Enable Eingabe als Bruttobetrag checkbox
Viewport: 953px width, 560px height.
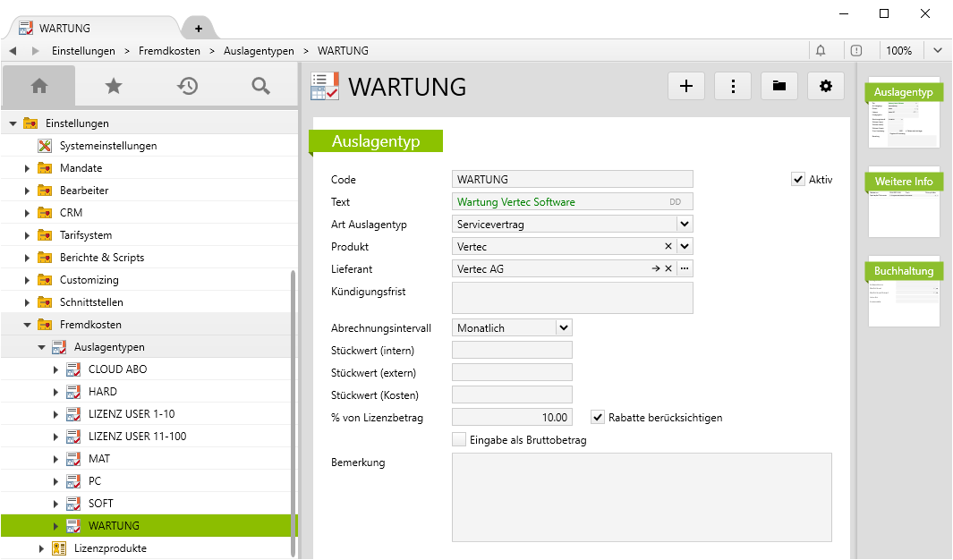click(x=459, y=439)
